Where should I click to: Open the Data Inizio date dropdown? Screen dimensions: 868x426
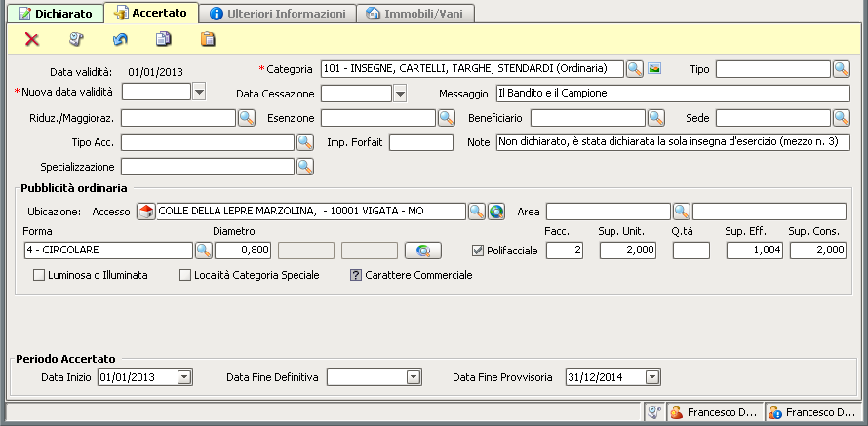click(x=184, y=377)
